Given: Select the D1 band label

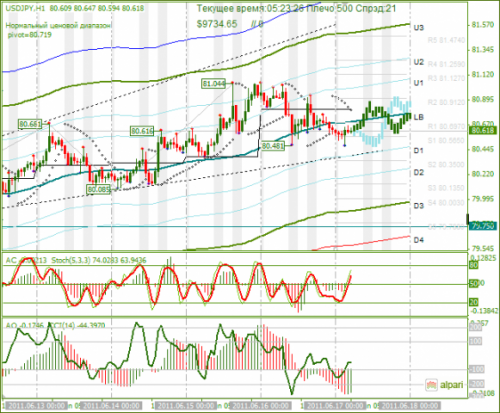Looking at the screenshot, I should (x=418, y=151).
